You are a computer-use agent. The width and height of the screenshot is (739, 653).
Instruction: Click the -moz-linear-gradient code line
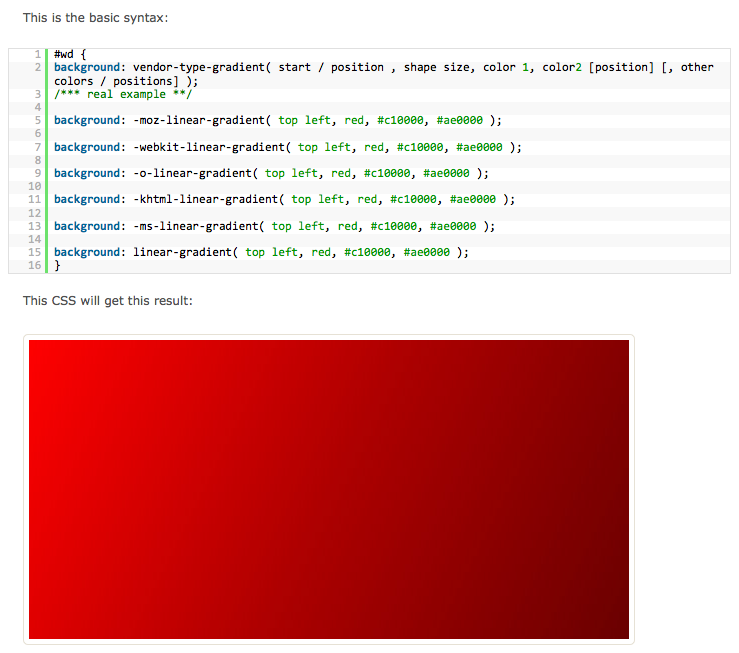[278, 121]
